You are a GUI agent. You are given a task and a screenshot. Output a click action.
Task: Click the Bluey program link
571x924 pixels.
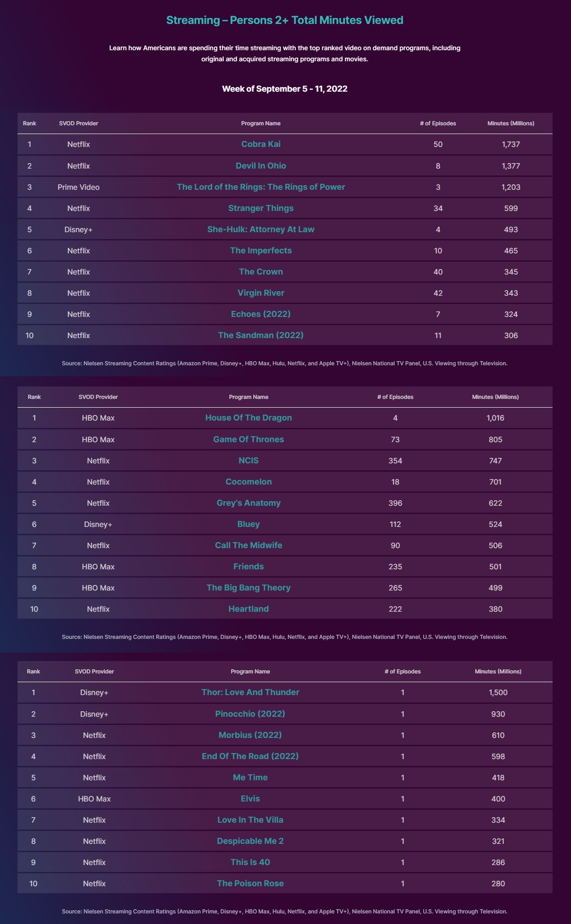click(x=248, y=524)
